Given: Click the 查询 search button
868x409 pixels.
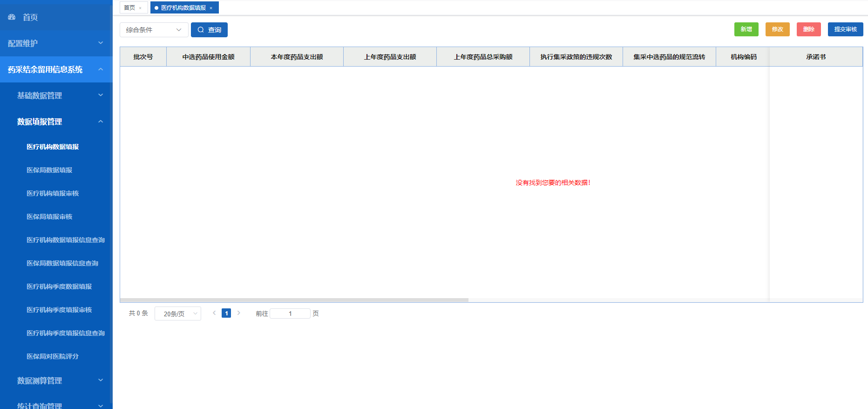Looking at the screenshot, I should click(x=209, y=30).
